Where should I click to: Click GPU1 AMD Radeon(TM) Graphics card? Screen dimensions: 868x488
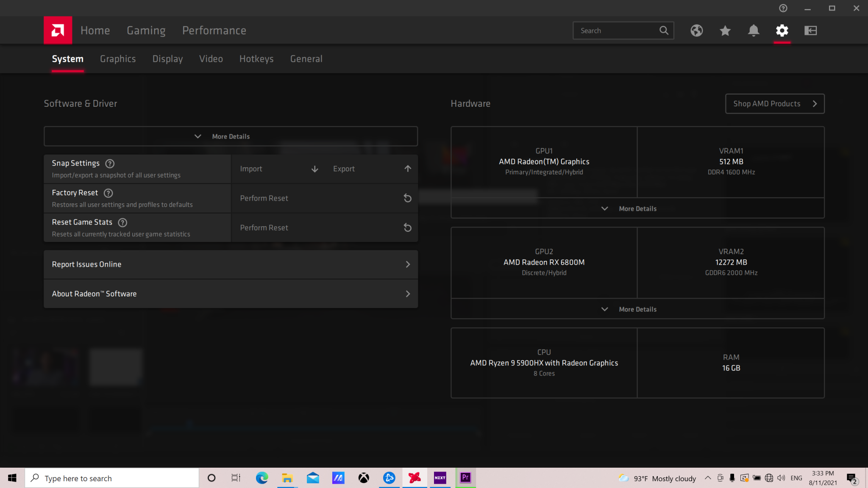click(544, 162)
